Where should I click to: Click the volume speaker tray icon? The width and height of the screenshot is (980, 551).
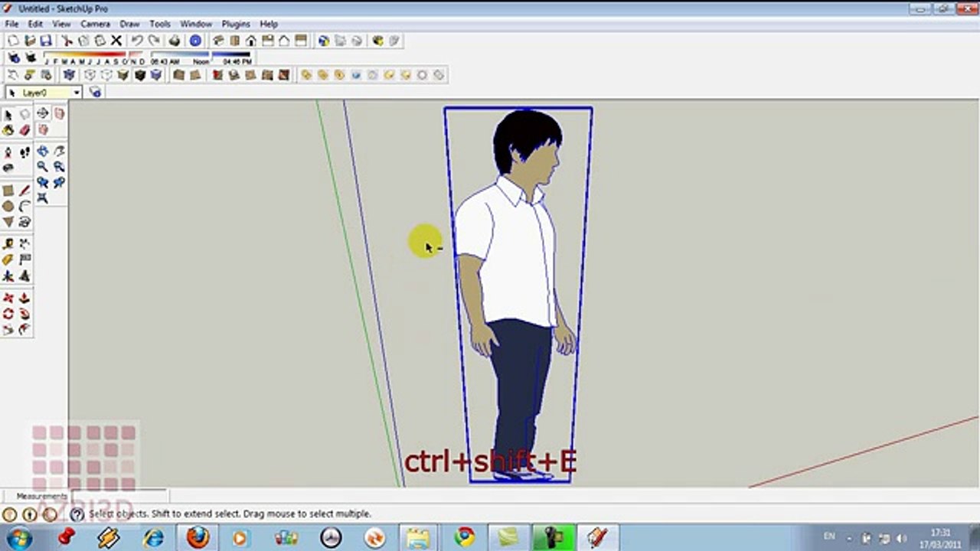coord(901,538)
